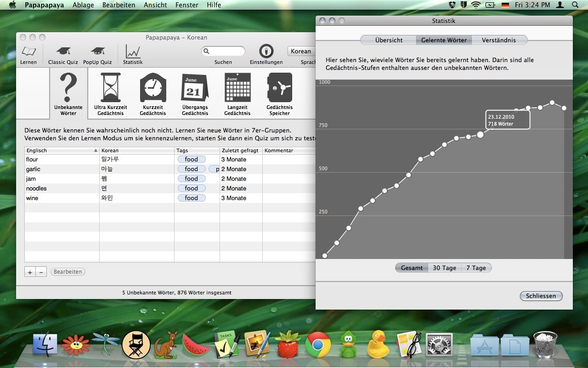Sort the word list by Englisch column
588x368 pixels.
click(x=62, y=150)
